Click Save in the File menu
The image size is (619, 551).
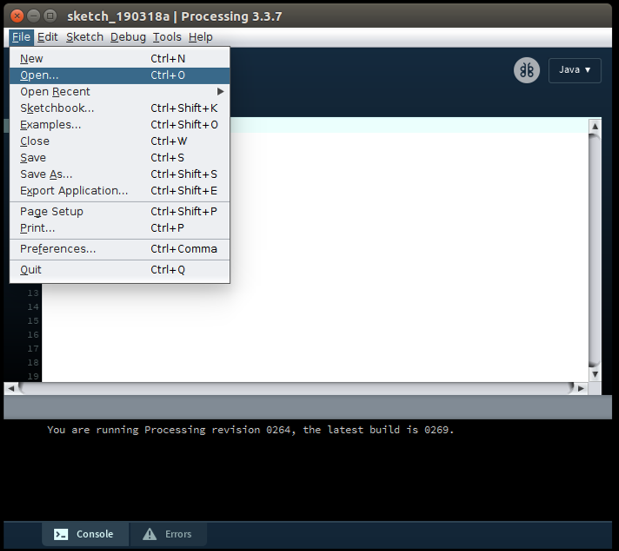(120, 158)
